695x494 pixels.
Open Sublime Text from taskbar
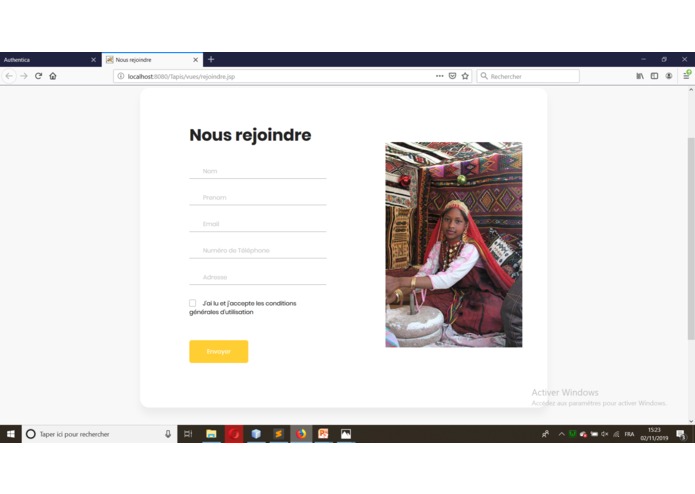(x=278, y=434)
